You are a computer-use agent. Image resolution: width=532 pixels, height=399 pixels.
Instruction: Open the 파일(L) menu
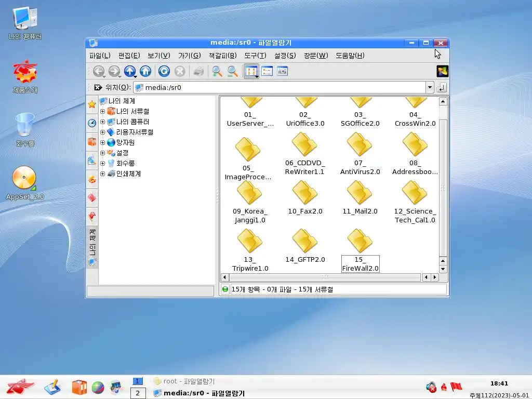(100, 55)
